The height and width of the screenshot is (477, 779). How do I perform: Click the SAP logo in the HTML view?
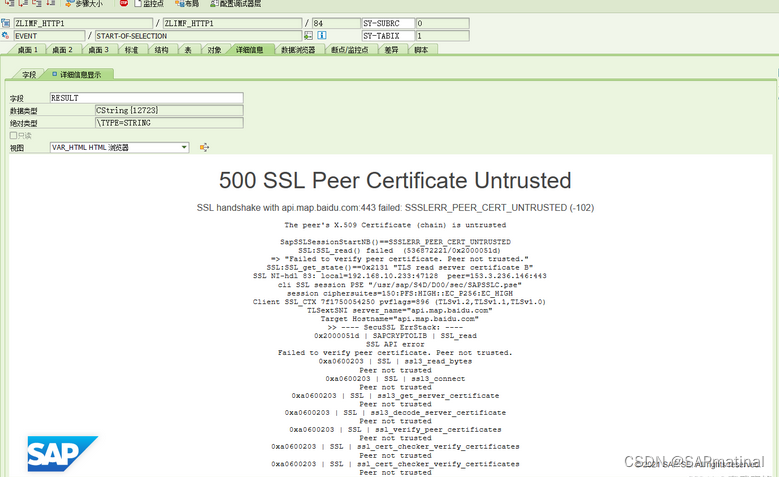pos(63,454)
